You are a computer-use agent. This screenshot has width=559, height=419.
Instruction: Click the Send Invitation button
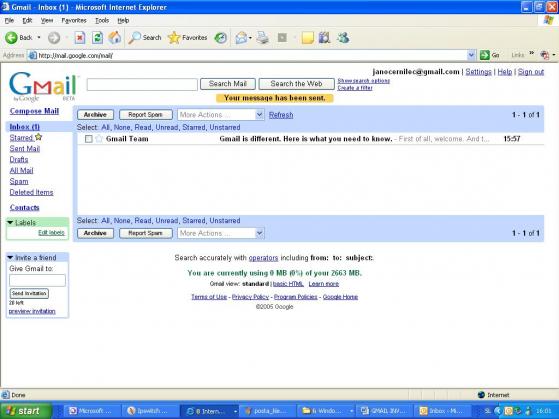coord(29,293)
